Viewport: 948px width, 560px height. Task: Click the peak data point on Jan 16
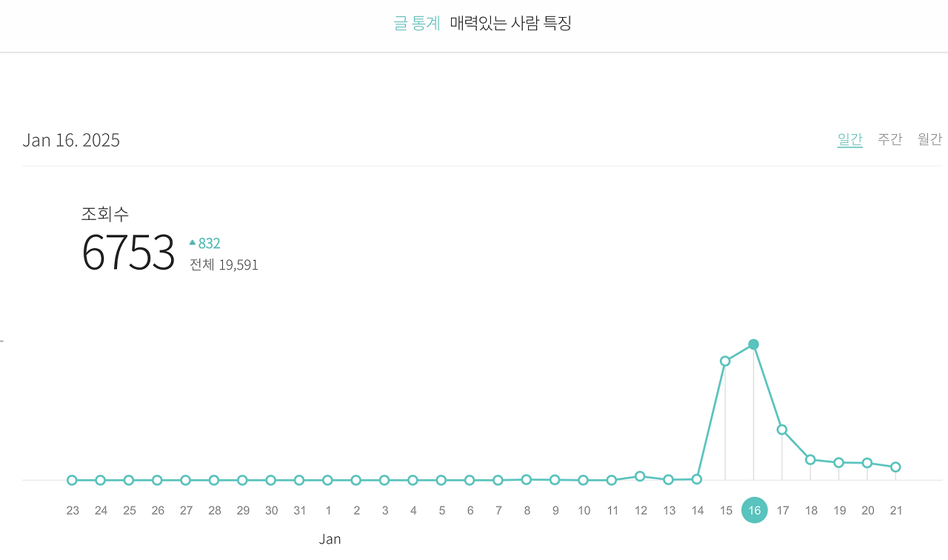(x=754, y=344)
